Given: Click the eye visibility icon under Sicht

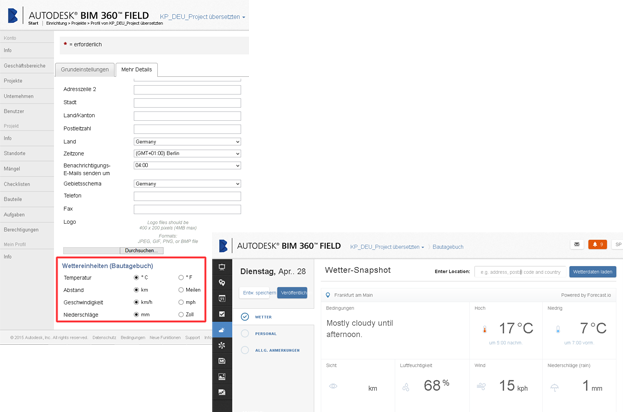Looking at the screenshot, I should pyautogui.click(x=333, y=386).
